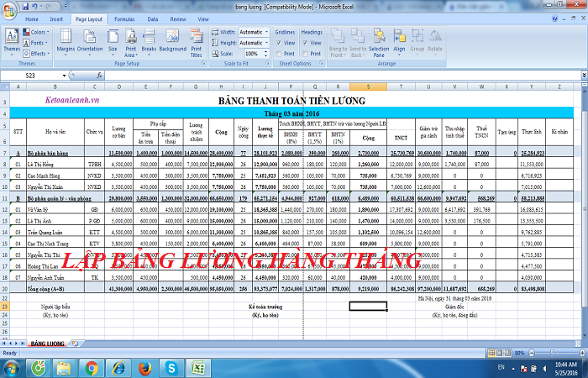
Task: Expand the theme Effects dropdown
Action: (36, 54)
